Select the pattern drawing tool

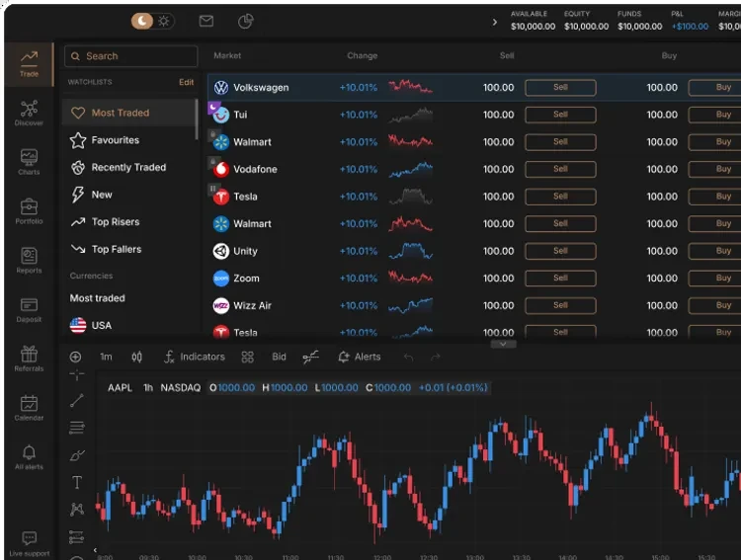pos(76,510)
